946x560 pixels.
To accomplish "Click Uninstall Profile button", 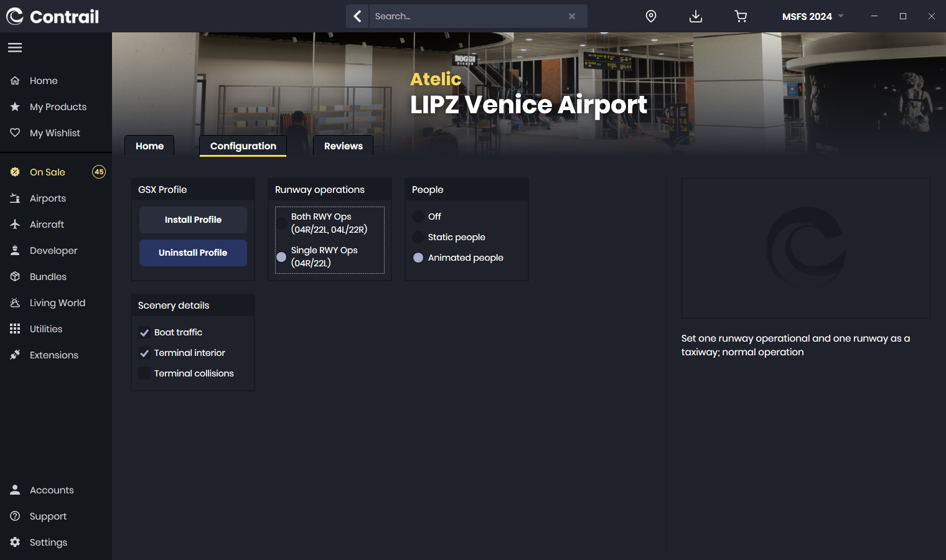I will (x=193, y=253).
